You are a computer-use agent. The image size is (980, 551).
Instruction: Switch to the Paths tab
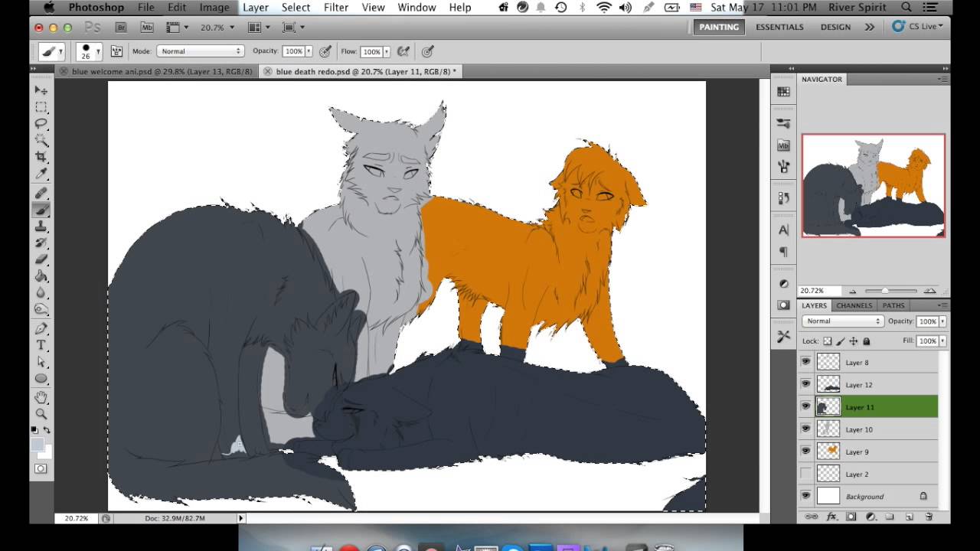pyautogui.click(x=893, y=305)
